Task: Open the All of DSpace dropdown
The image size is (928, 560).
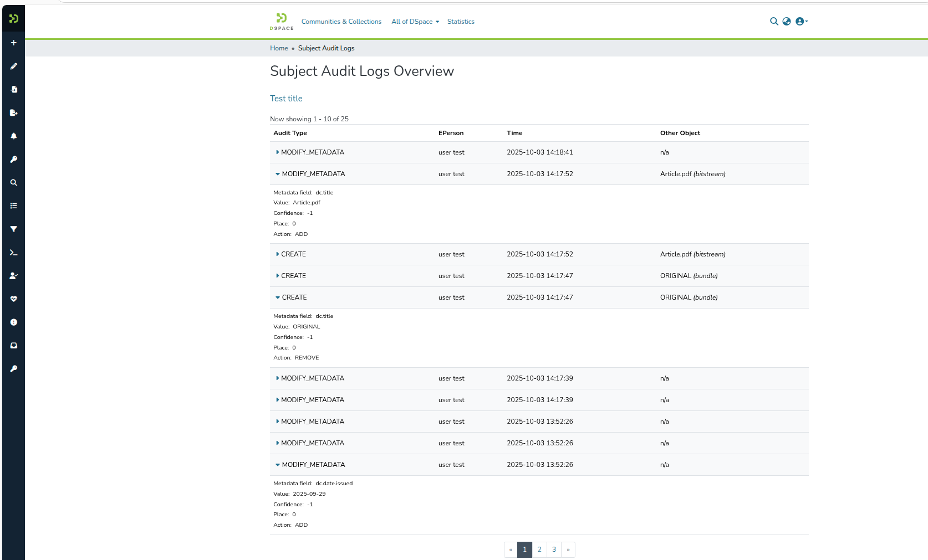Action: [415, 22]
